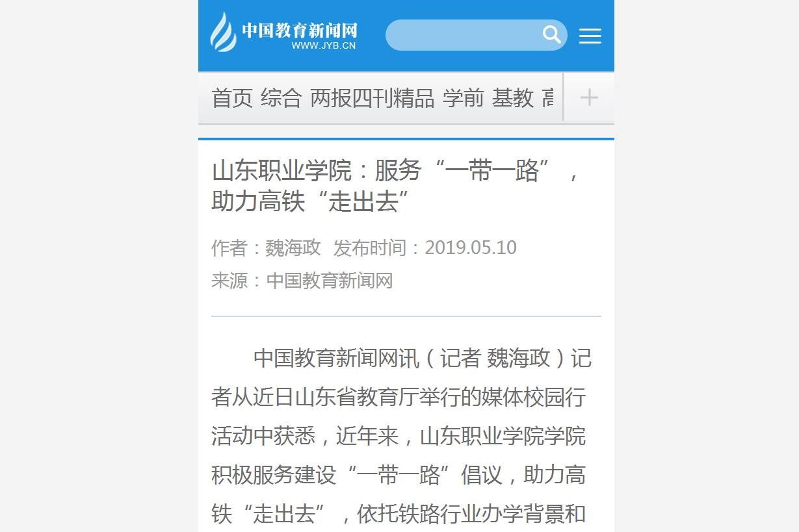Open the hamburger menu icon
This screenshot has width=799, height=532.
coord(590,36)
